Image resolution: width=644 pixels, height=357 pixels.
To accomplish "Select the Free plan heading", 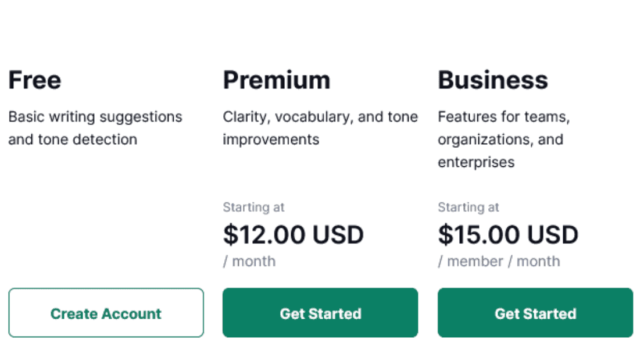I will [35, 80].
